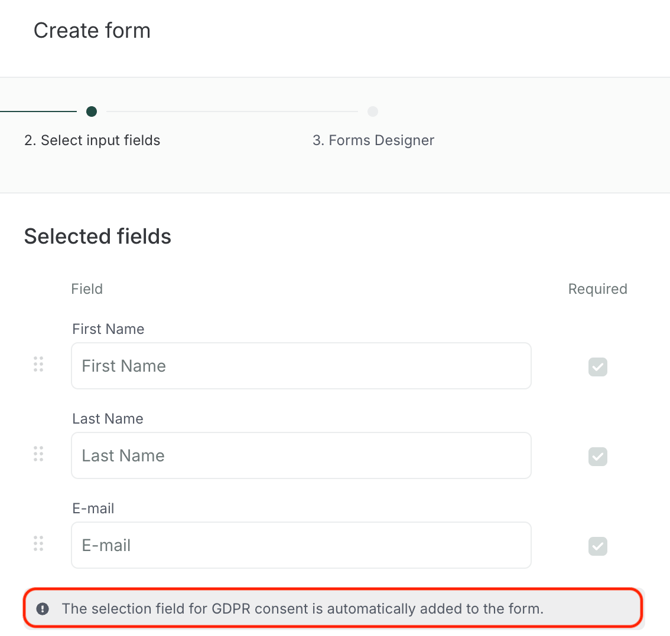Click the step 3 progress dot

373,111
